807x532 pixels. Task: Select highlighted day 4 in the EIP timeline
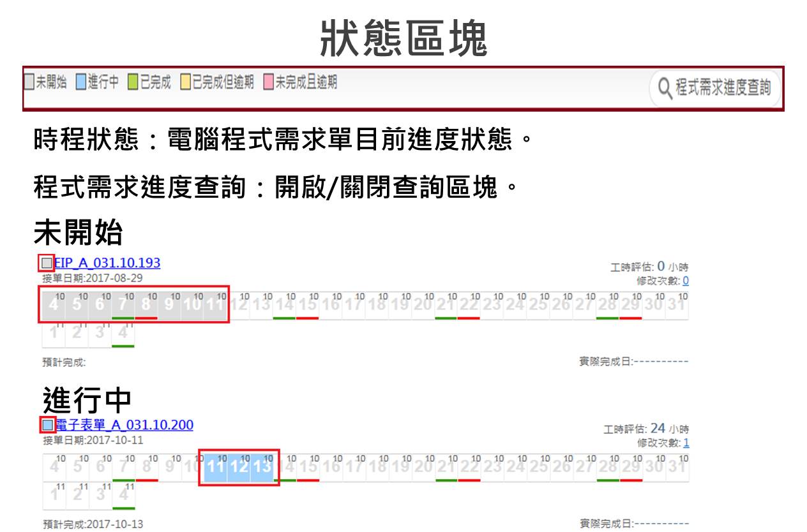tap(54, 304)
